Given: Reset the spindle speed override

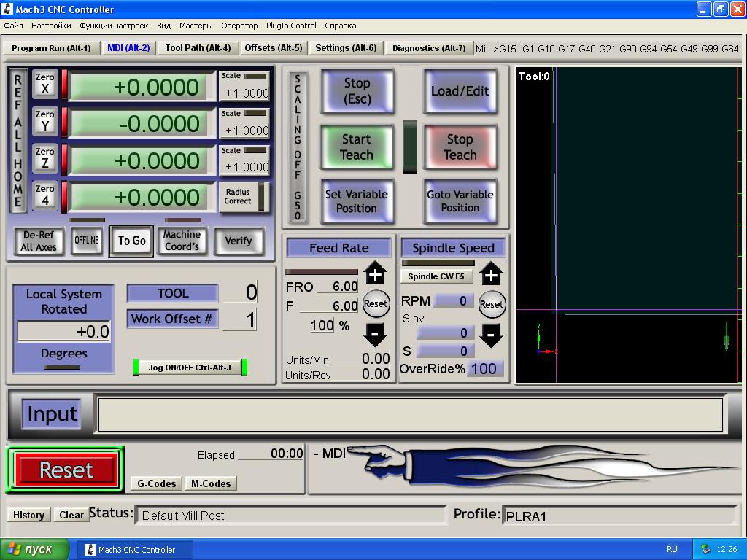Looking at the screenshot, I should pos(492,304).
